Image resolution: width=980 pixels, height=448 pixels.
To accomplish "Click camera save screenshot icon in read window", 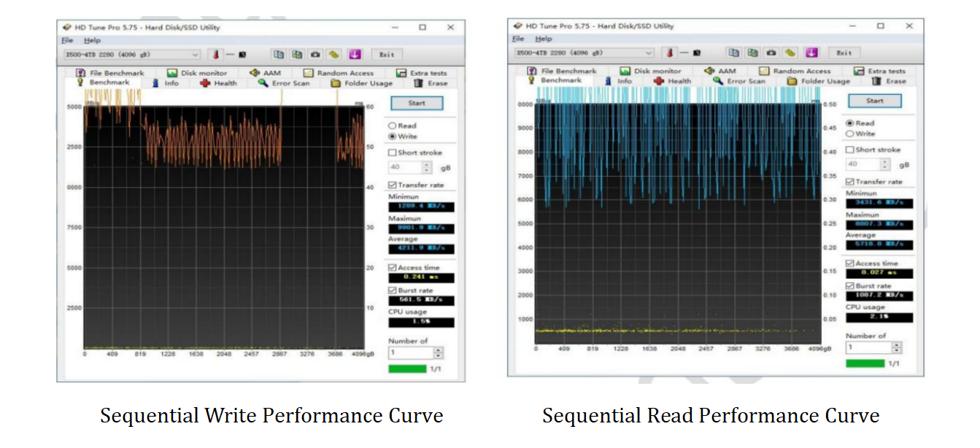I will 771,53.
